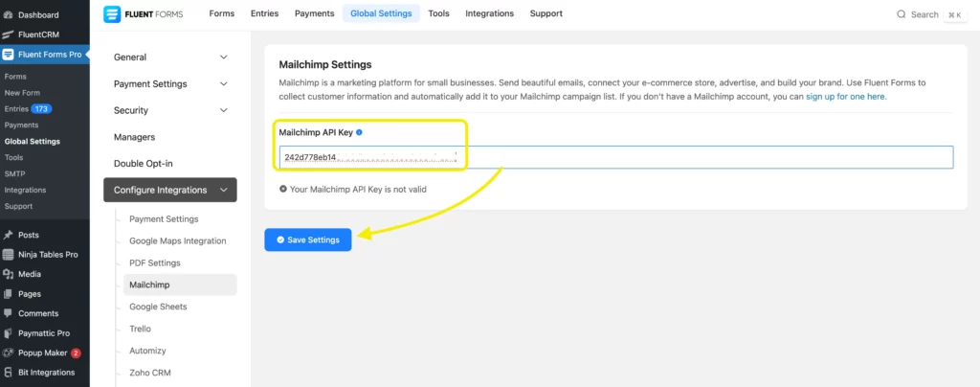The image size is (980, 387).
Task: Open the Support top tab
Action: [x=546, y=13]
